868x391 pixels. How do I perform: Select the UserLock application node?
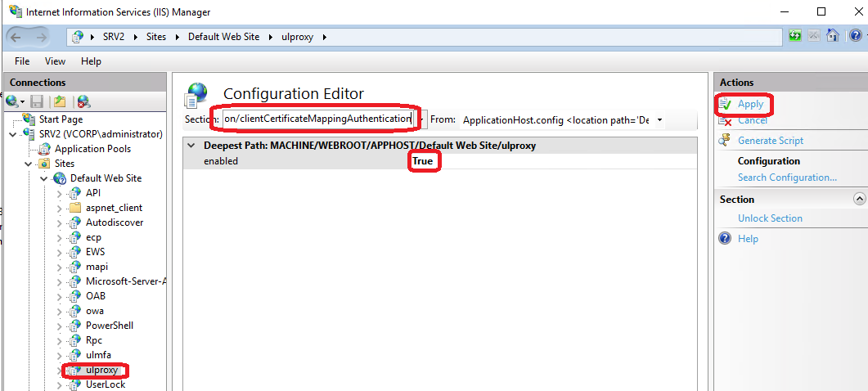[x=106, y=384]
